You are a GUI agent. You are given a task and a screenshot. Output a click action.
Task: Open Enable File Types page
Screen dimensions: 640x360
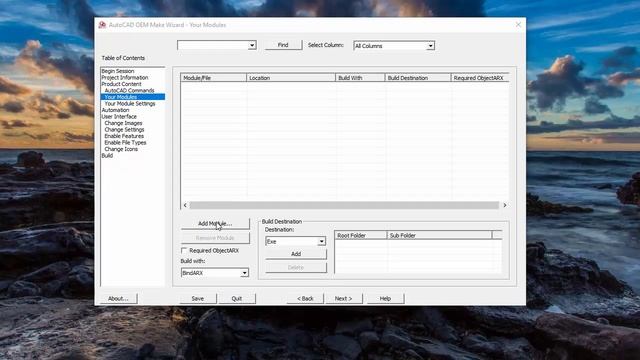[125, 143]
